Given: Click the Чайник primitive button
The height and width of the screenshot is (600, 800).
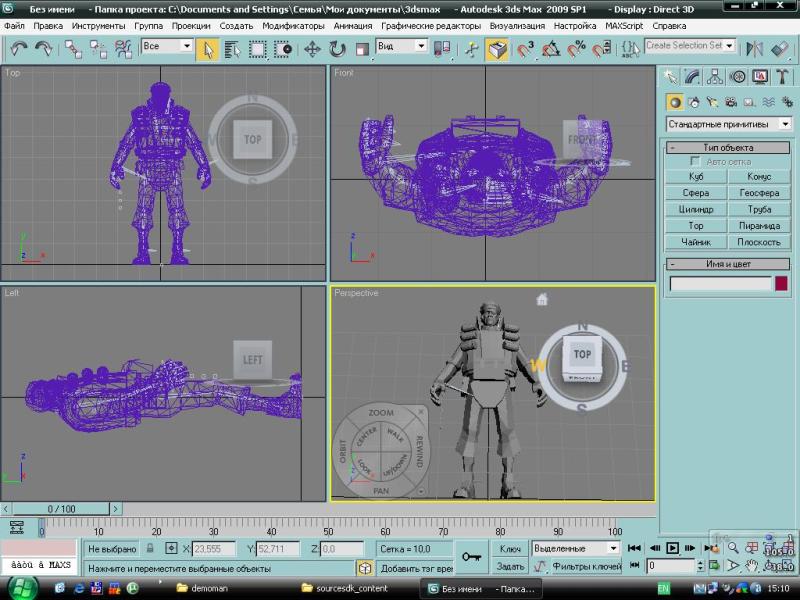Looking at the screenshot, I should pyautogui.click(x=696, y=242).
